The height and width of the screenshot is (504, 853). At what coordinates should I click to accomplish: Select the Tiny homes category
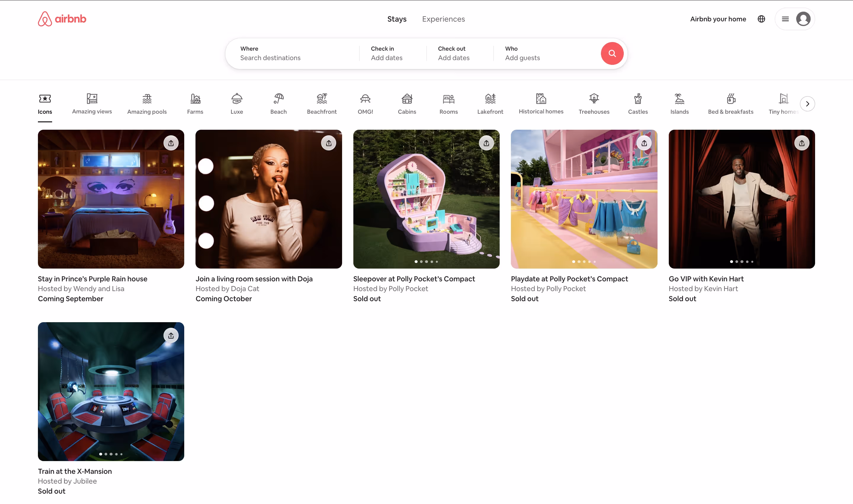coord(783,104)
